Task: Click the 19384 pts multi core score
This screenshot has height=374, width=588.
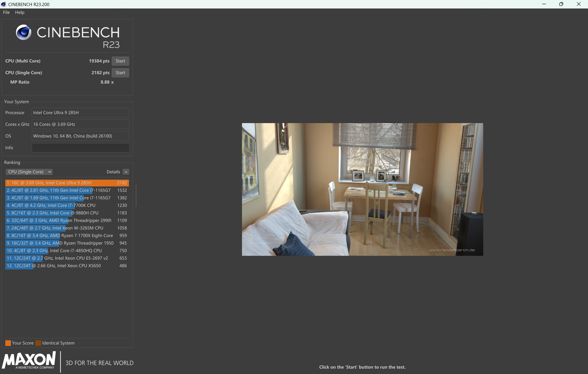Action: (x=99, y=61)
